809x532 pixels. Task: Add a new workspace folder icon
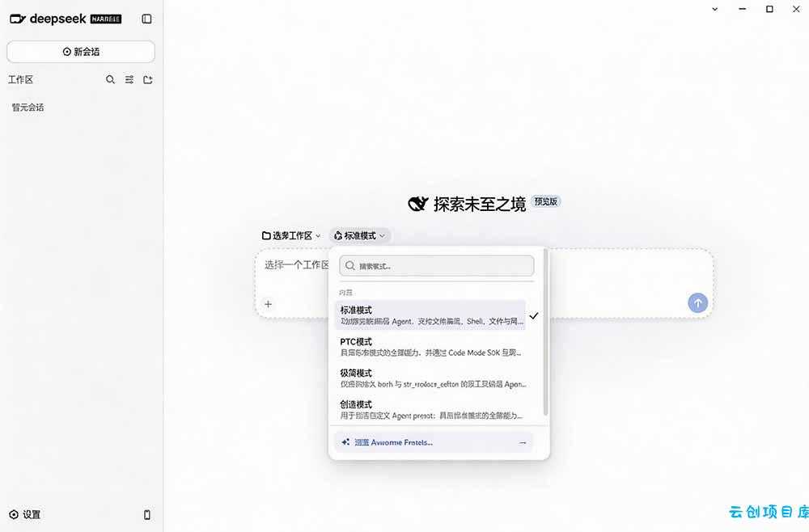point(148,79)
